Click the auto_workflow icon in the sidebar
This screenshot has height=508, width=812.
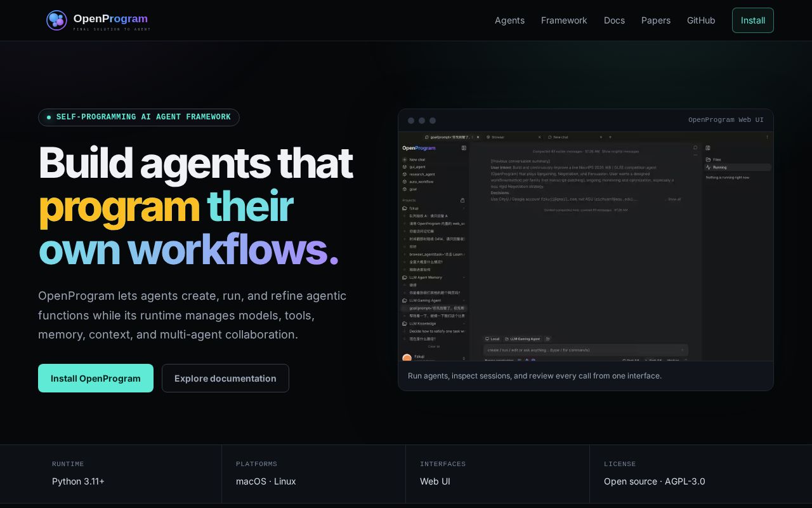tap(404, 182)
